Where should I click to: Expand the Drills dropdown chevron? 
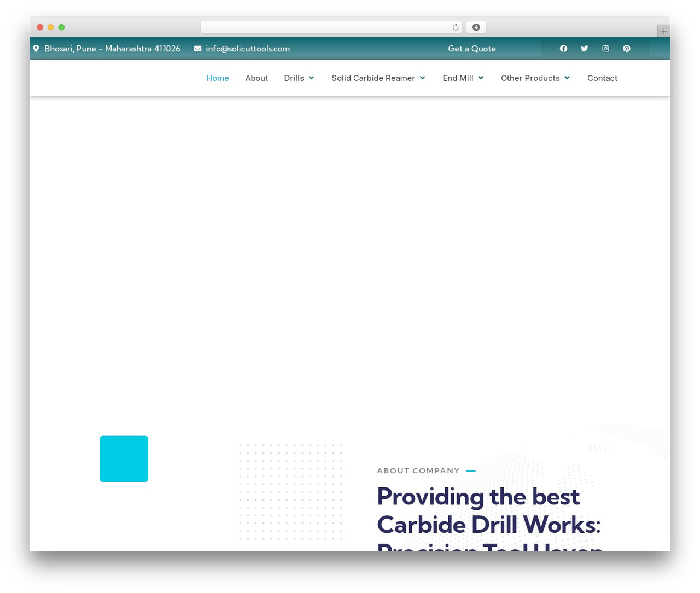pyautogui.click(x=311, y=78)
